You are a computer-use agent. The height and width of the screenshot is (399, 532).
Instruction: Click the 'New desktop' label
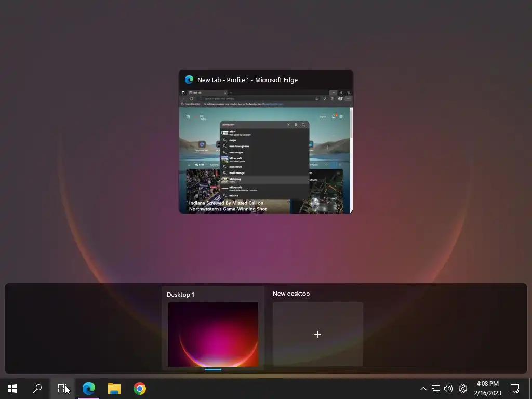click(291, 294)
